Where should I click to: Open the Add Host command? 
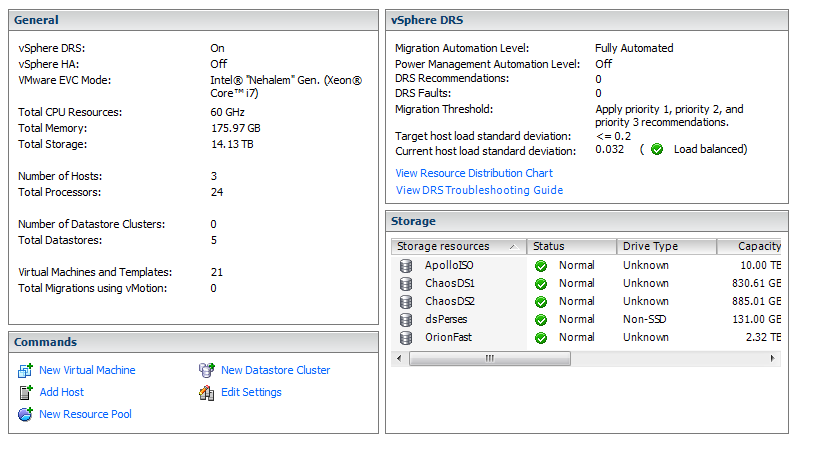pyautogui.click(x=62, y=392)
